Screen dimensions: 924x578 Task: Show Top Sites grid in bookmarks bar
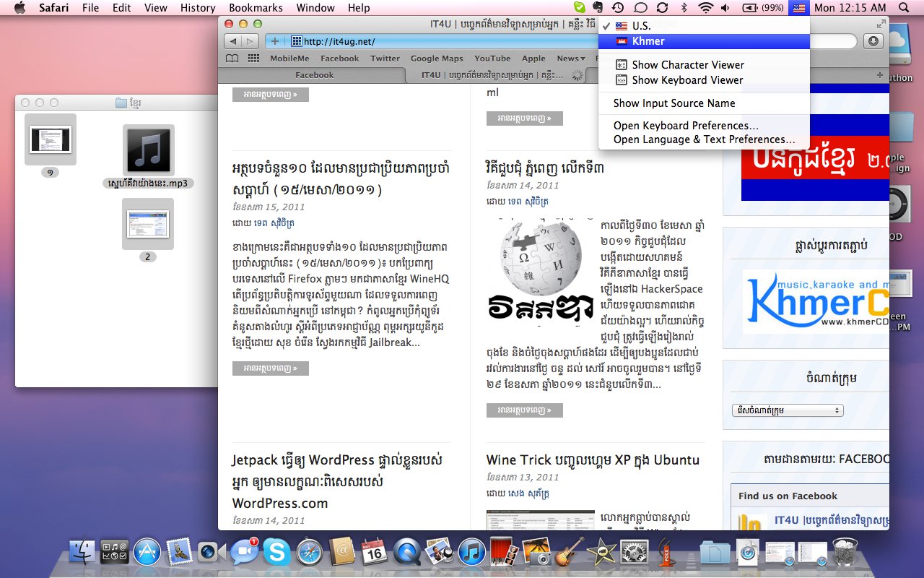point(253,59)
